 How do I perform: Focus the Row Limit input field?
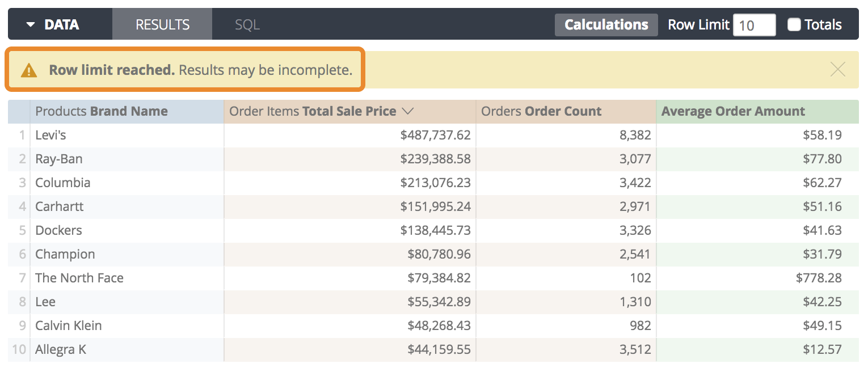point(754,25)
